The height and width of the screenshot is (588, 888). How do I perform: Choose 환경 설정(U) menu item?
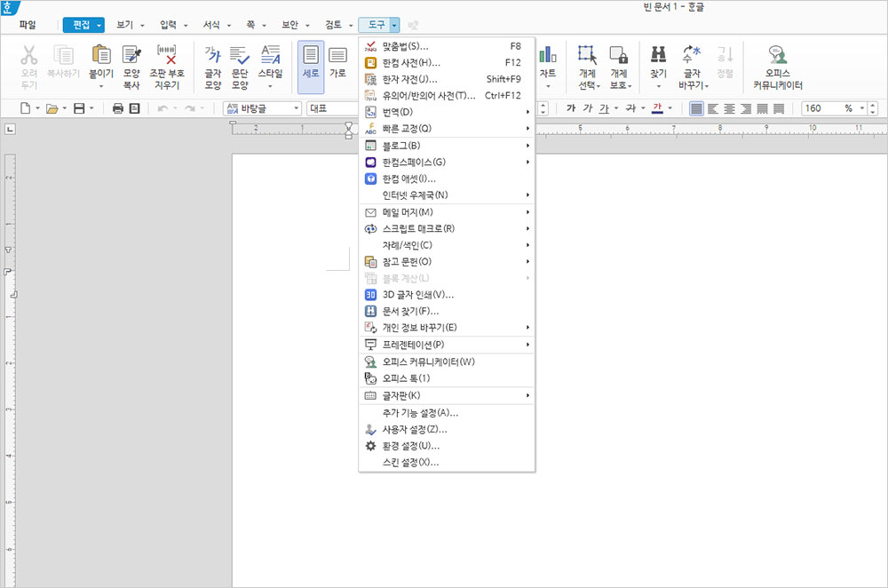(x=447, y=446)
